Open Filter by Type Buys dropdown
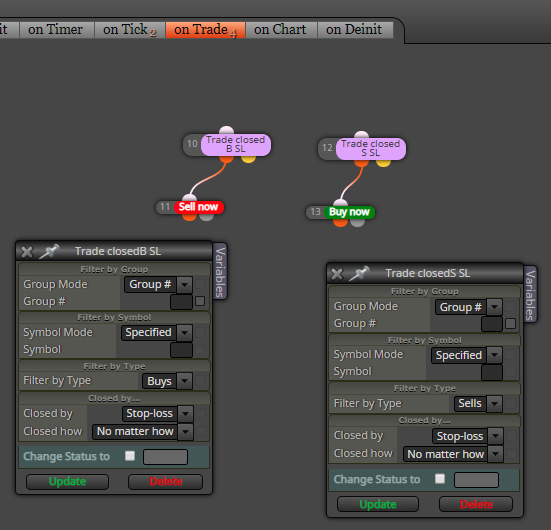Viewport: 551px width, 530px height. tap(167, 381)
